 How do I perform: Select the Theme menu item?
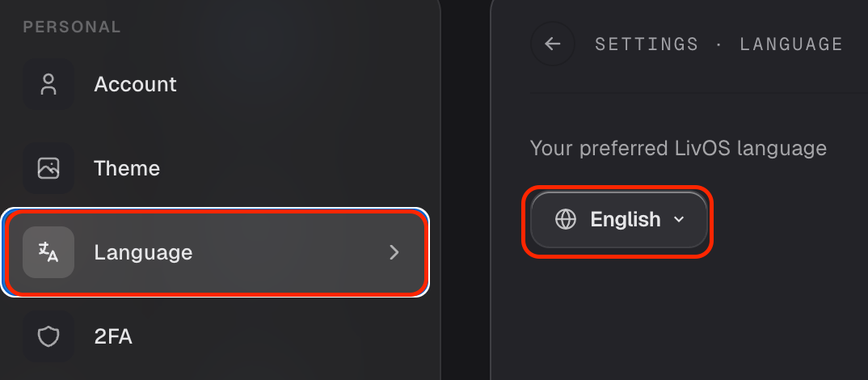click(x=215, y=168)
